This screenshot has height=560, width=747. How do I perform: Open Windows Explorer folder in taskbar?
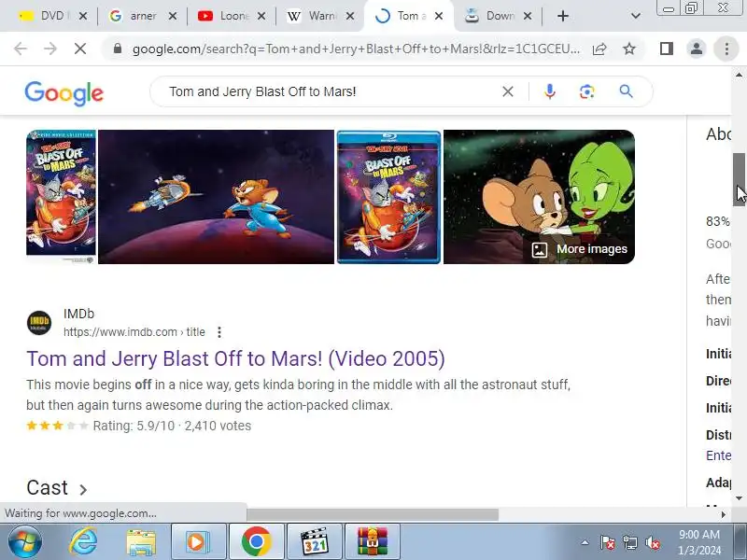[x=141, y=542]
